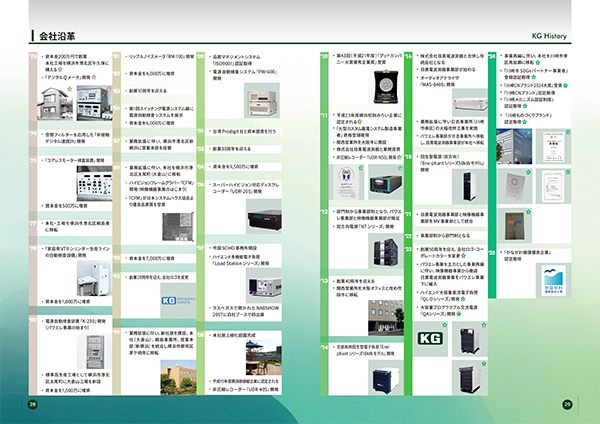Click the 資本金を7,000万に増資 entry
This screenshot has height=424, width=600.
click(x=152, y=258)
